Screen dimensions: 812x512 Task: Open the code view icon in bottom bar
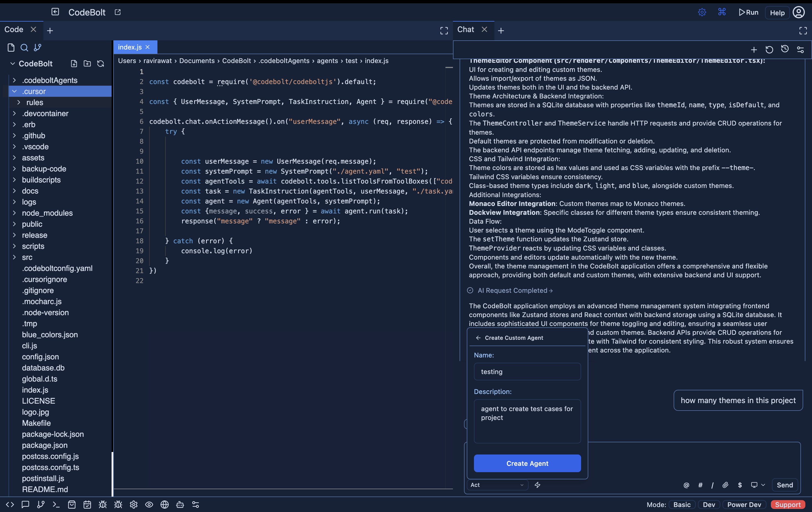[x=10, y=504]
